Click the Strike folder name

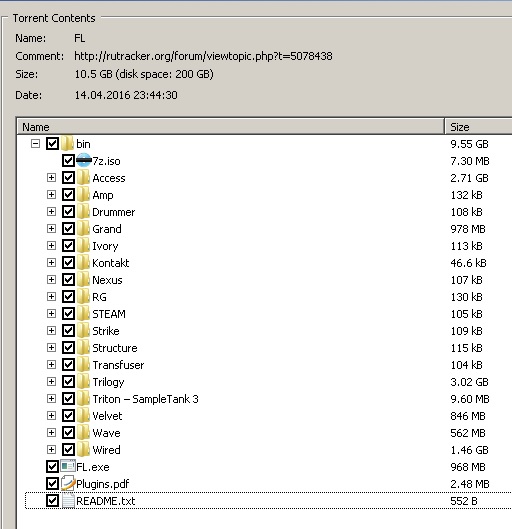[106, 331]
